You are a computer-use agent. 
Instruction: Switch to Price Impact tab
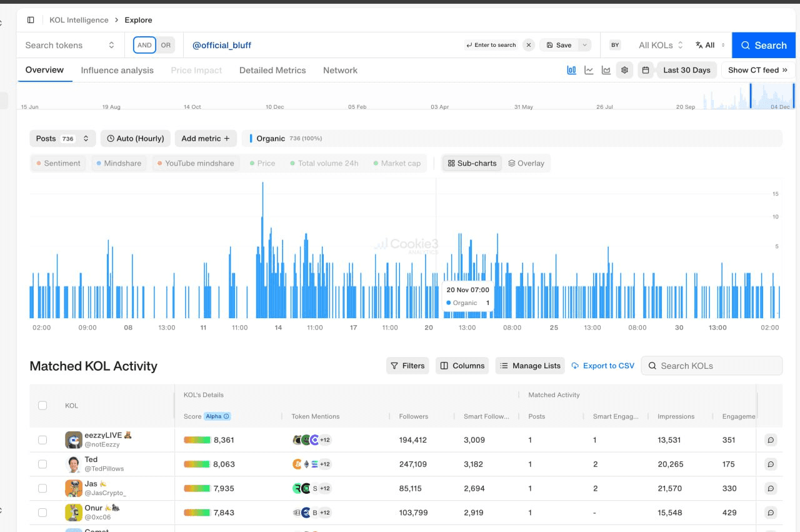[x=196, y=70]
